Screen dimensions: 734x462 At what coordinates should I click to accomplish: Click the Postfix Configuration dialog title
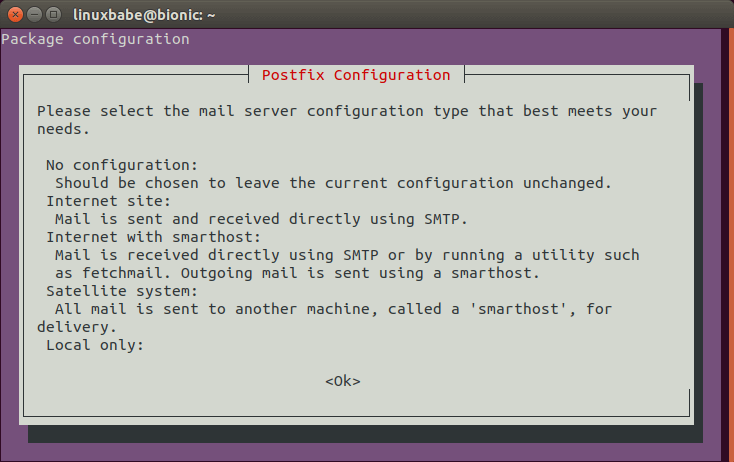pos(355,75)
